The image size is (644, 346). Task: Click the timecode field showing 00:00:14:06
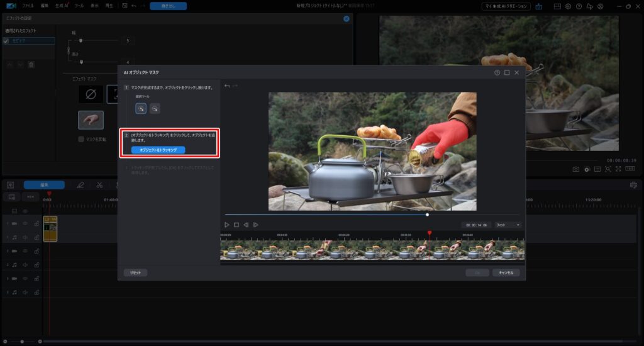coord(474,225)
